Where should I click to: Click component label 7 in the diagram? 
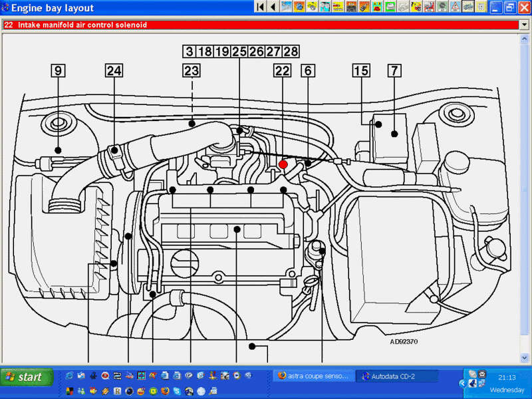tap(394, 70)
